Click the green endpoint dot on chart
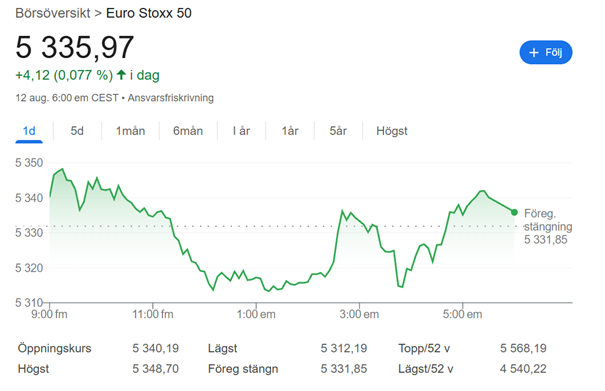Image resolution: width=605 pixels, height=391 pixels. click(x=514, y=212)
